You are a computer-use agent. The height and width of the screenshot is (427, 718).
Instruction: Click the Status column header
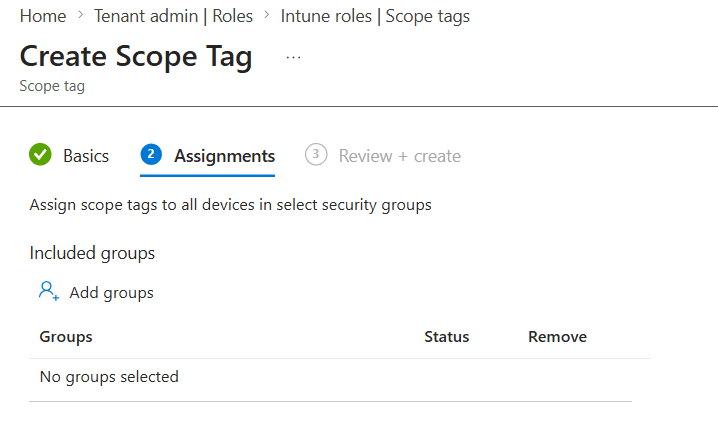pyautogui.click(x=446, y=337)
